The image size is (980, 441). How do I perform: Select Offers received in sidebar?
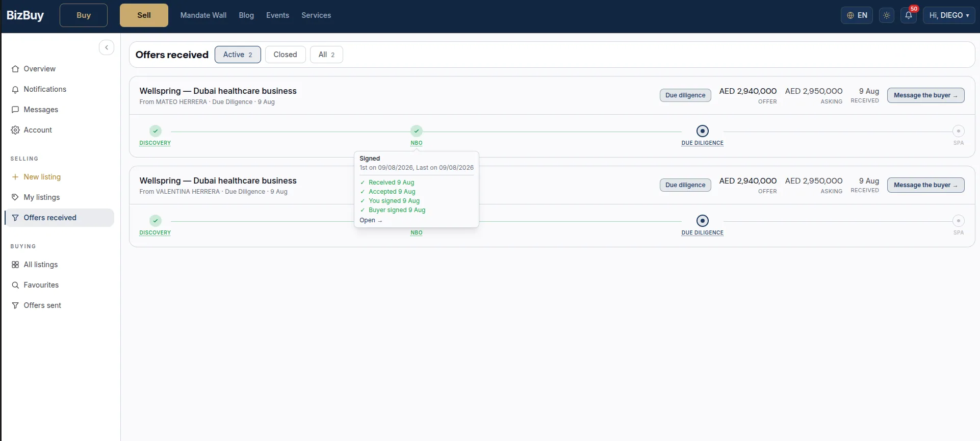(59, 218)
